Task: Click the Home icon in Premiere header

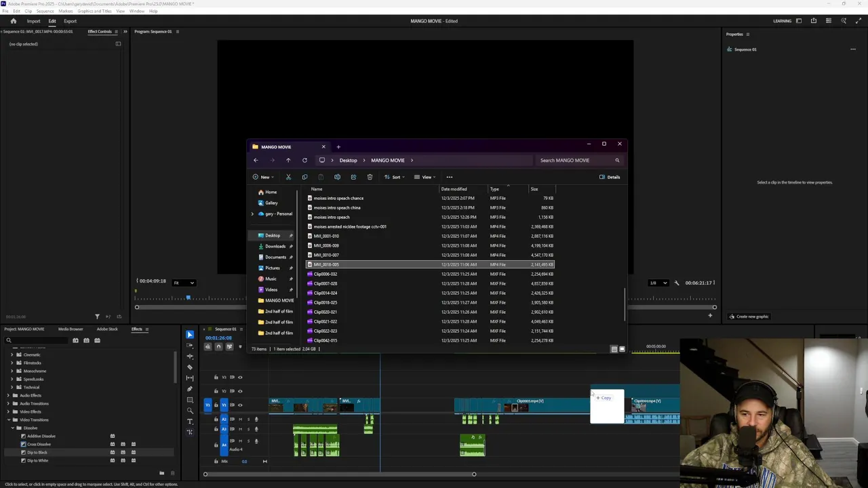Action: [13, 21]
